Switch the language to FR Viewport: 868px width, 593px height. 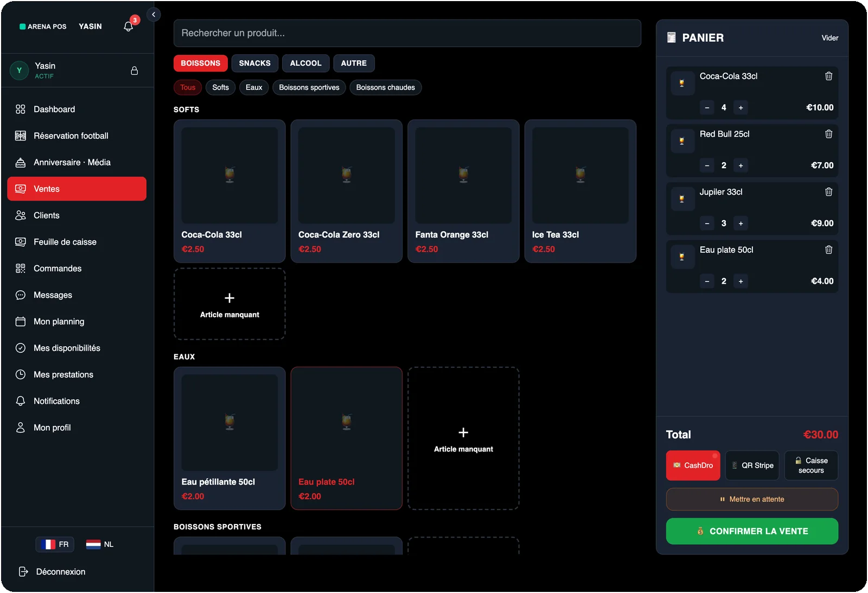[x=55, y=544]
